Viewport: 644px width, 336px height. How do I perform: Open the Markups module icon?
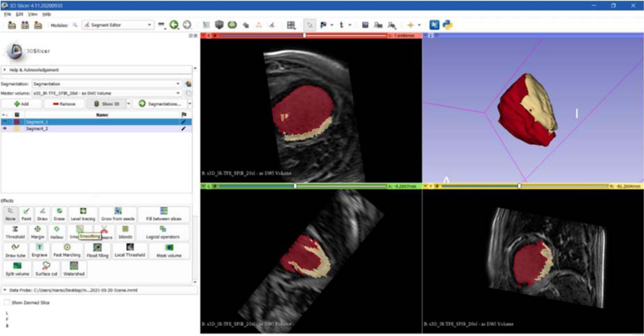pyautogui.click(x=259, y=25)
